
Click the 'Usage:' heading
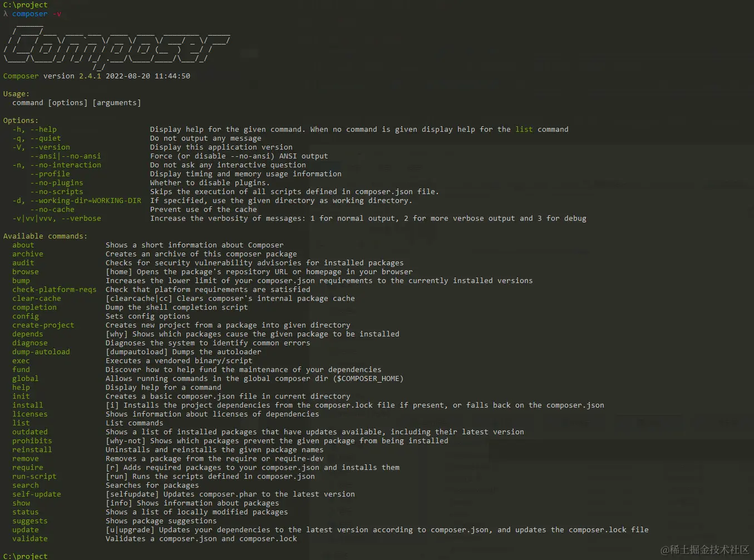point(17,94)
